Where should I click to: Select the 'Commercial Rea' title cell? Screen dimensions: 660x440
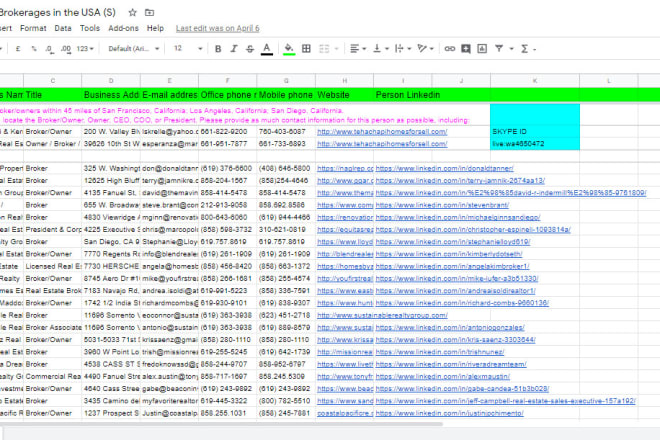[53, 377]
